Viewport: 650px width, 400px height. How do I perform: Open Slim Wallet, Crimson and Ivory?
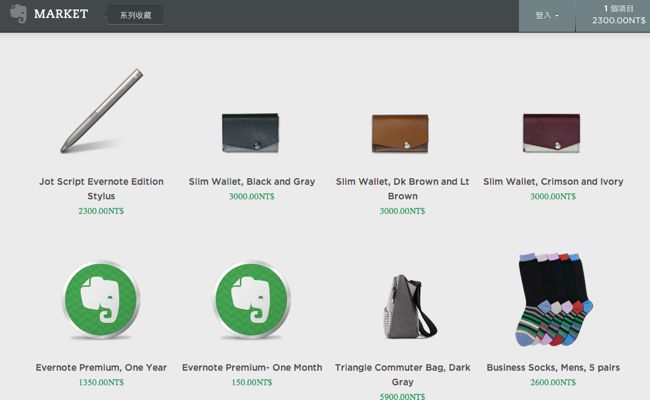coord(553,182)
